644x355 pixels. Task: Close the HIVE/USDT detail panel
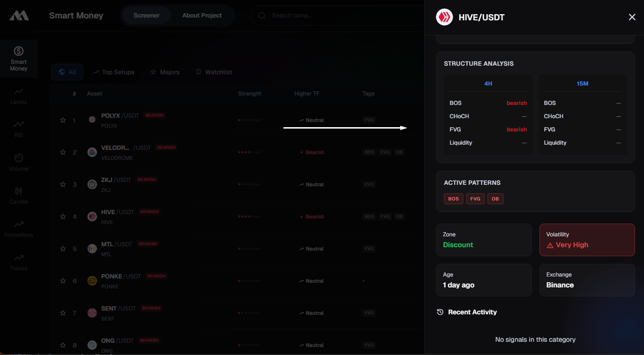pos(632,17)
